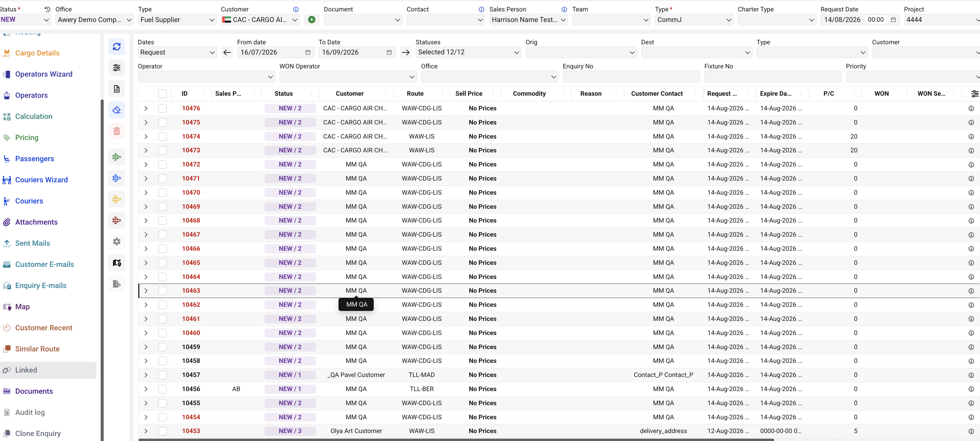Click the red trash delete icon

tap(117, 131)
